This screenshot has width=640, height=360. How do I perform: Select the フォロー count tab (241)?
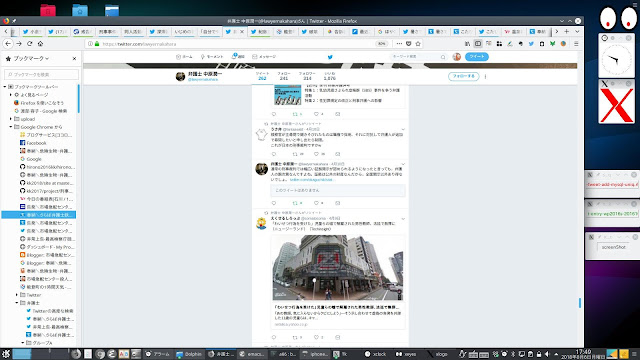pos(284,76)
